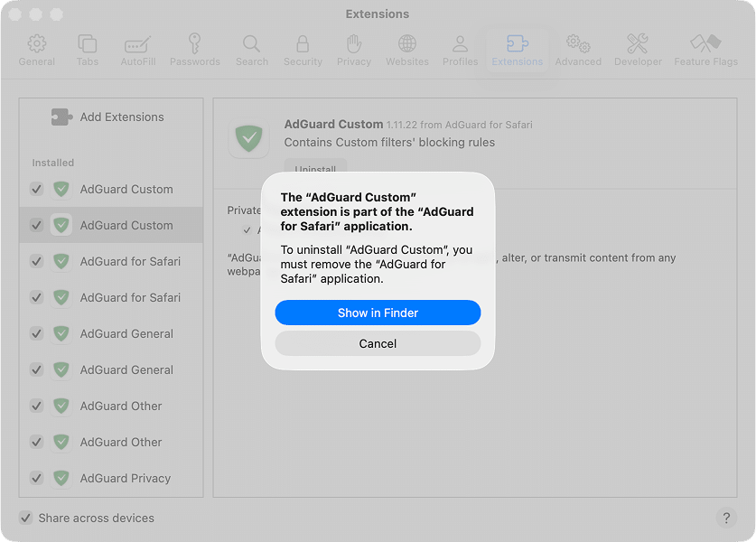Open the Security lock pane
Image resolution: width=756 pixels, height=542 pixels.
pos(303,51)
